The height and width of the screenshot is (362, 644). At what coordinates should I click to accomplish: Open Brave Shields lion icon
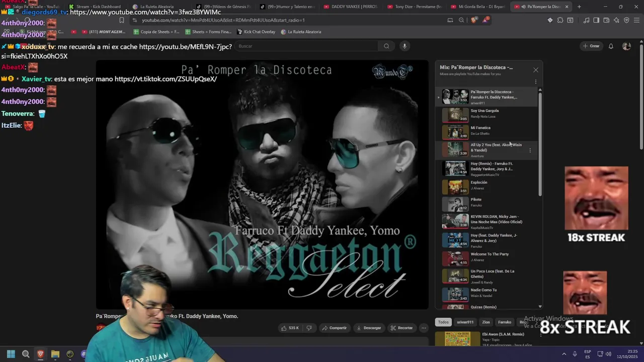(x=473, y=20)
